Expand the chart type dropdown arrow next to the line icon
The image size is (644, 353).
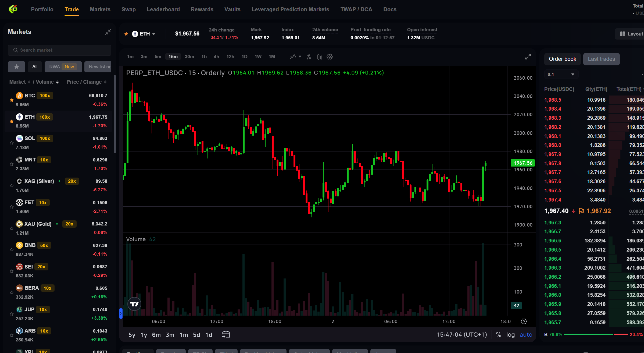[300, 57]
